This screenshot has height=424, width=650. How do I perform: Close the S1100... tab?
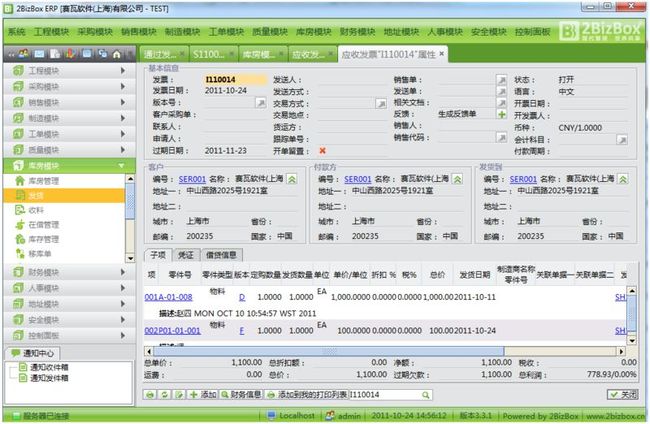(x=231, y=54)
